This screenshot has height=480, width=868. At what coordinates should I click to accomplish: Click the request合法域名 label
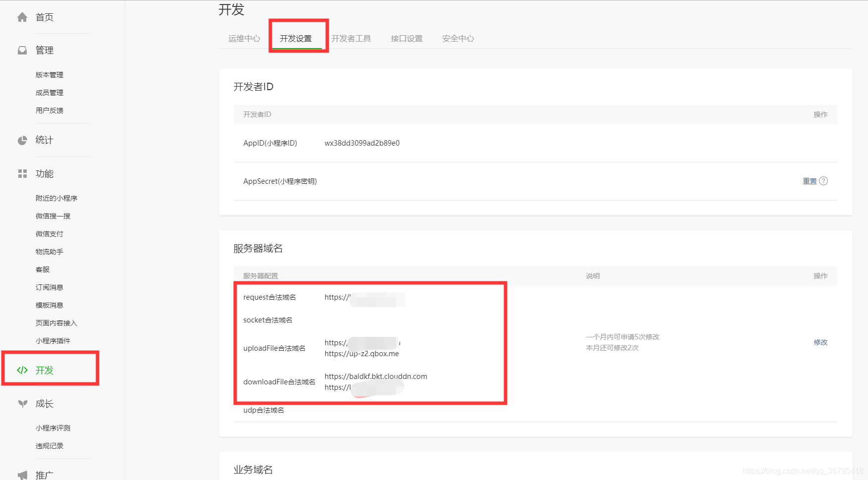[x=270, y=297]
